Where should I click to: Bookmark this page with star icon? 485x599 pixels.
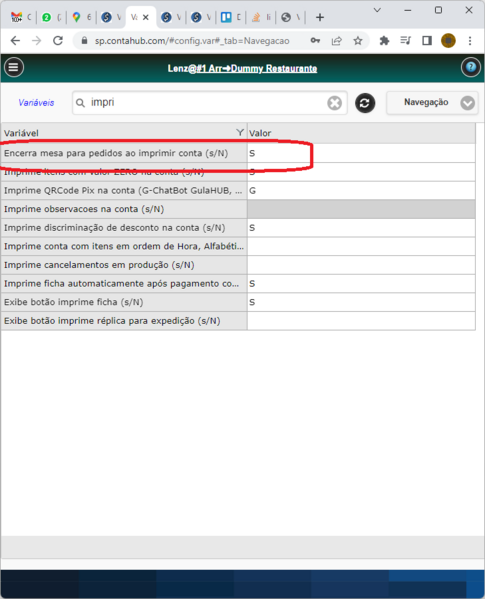coord(357,40)
